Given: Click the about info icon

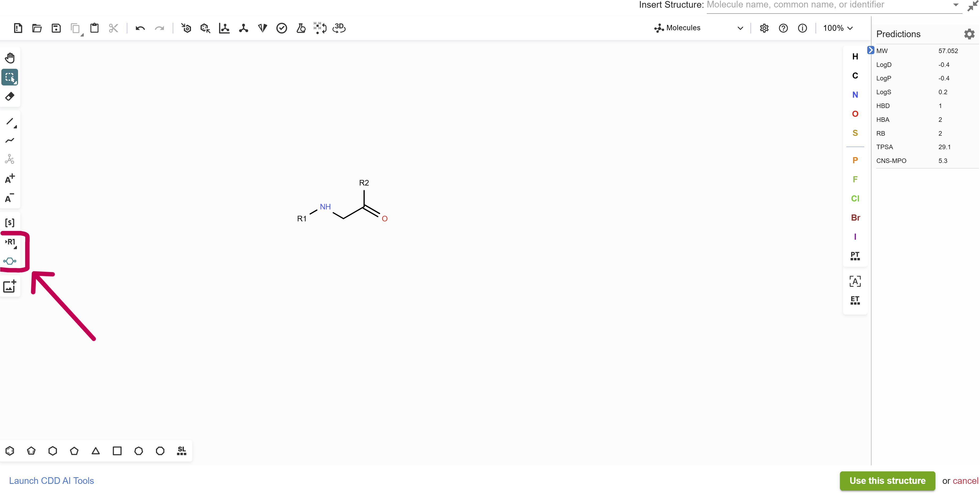Looking at the screenshot, I should 802,28.
